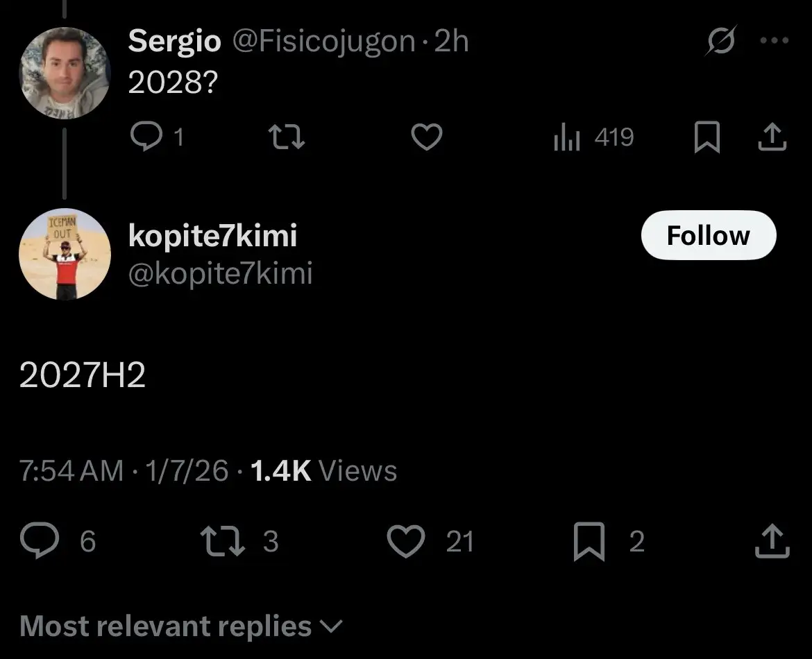
Task: Share Sergio's tweet
Action: (x=772, y=137)
